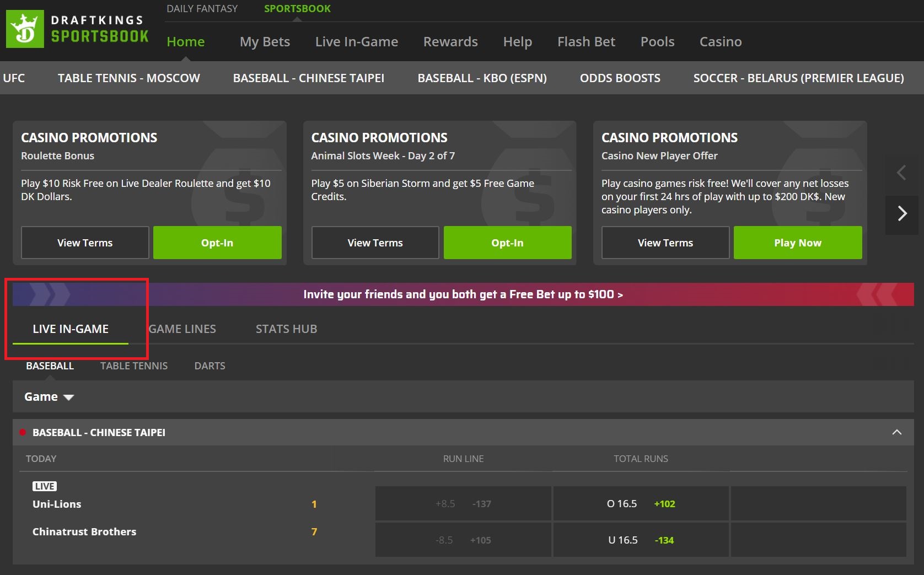Image resolution: width=924 pixels, height=575 pixels.
Task: Select UFC in the sports bar
Action: point(14,78)
